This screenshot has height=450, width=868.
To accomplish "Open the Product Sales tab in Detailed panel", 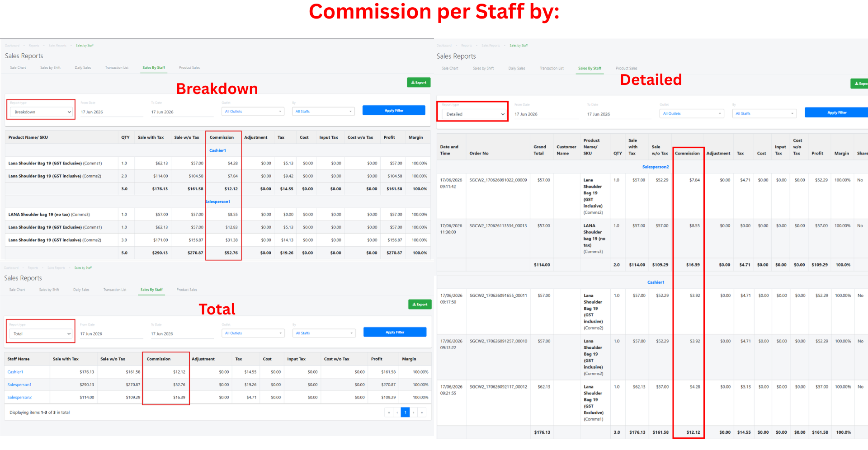I will pos(626,68).
